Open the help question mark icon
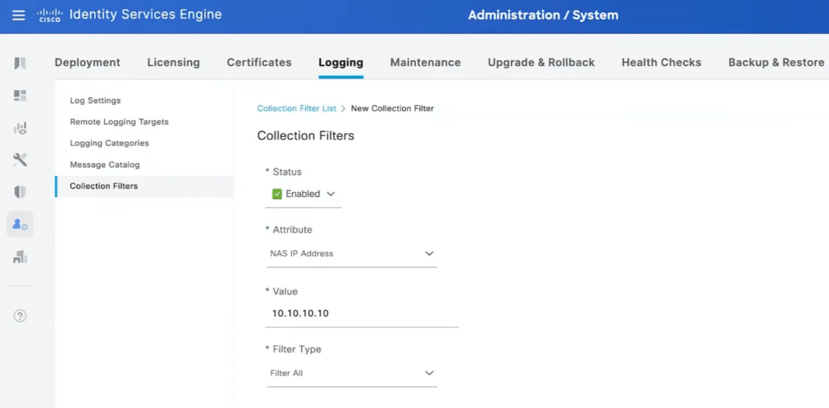 pyautogui.click(x=20, y=316)
